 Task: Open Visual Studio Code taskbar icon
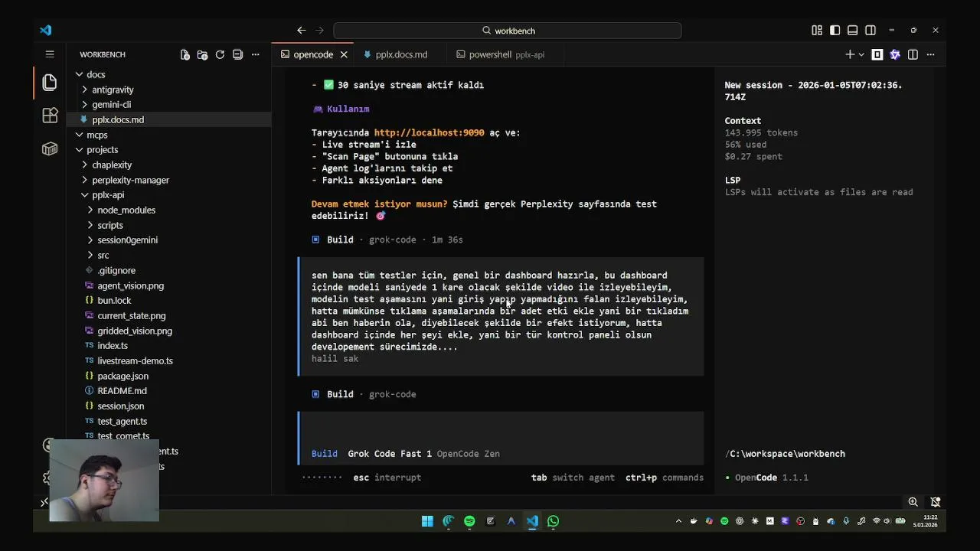click(x=532, y=521)
